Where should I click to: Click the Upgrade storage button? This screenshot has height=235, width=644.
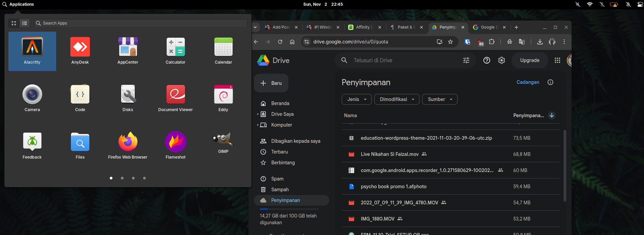530,60
